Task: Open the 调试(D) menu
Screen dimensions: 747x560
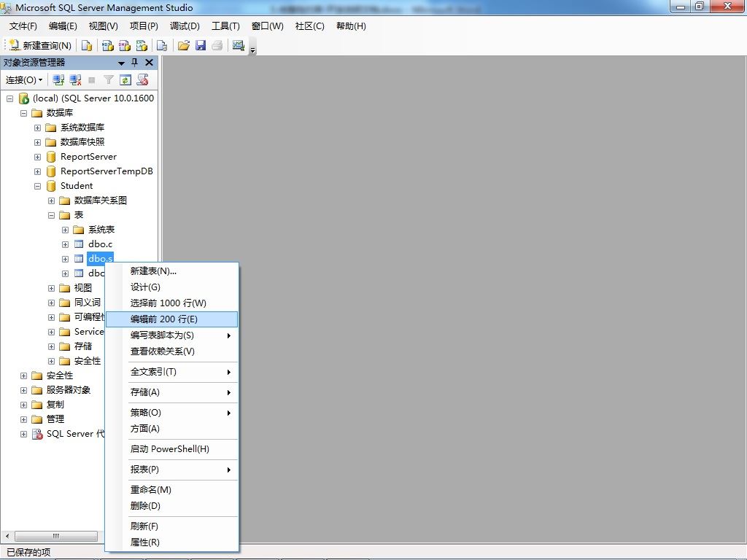Action: [x=185, y=26]
